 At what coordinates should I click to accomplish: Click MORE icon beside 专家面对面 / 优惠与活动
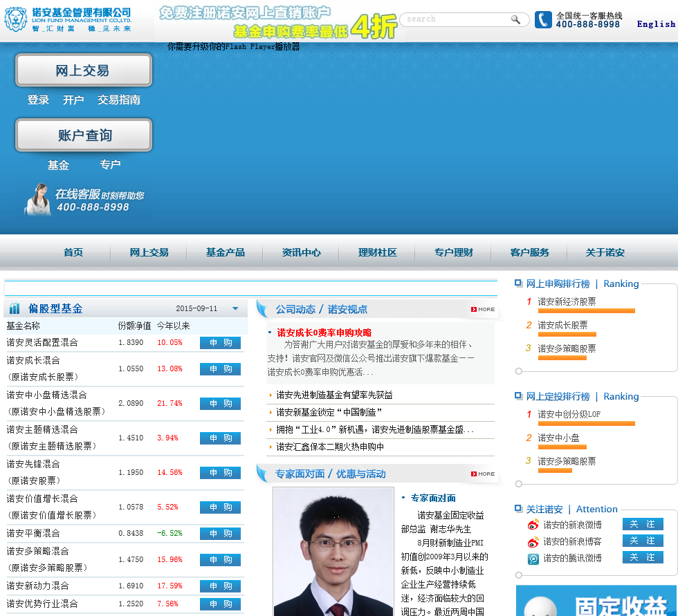point(483,474)
